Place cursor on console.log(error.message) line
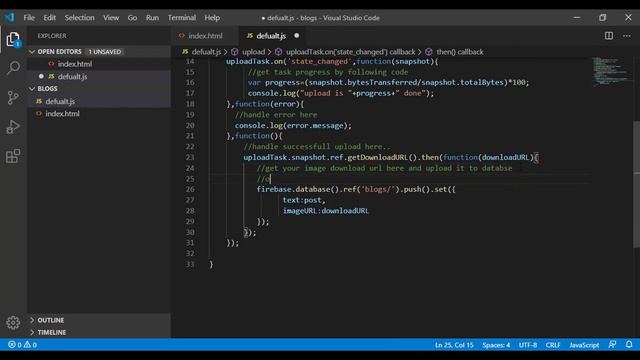 [293, 125]
